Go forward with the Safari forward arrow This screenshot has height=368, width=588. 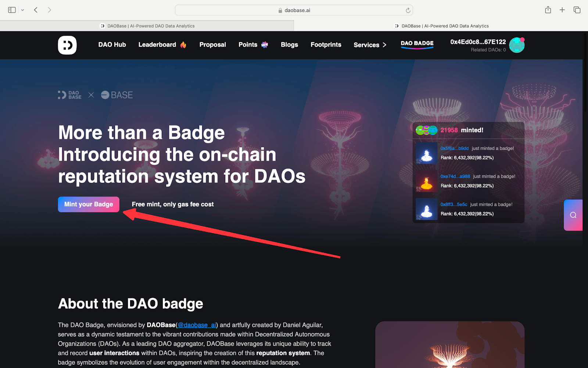click(x=49, y=10)
